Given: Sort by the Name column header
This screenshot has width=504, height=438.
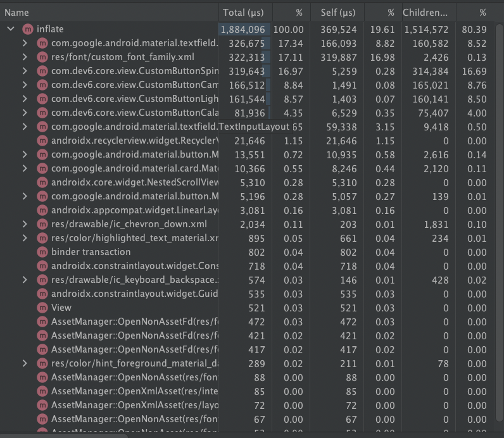Looking at the screenshot, I should (x=110, y=13).
